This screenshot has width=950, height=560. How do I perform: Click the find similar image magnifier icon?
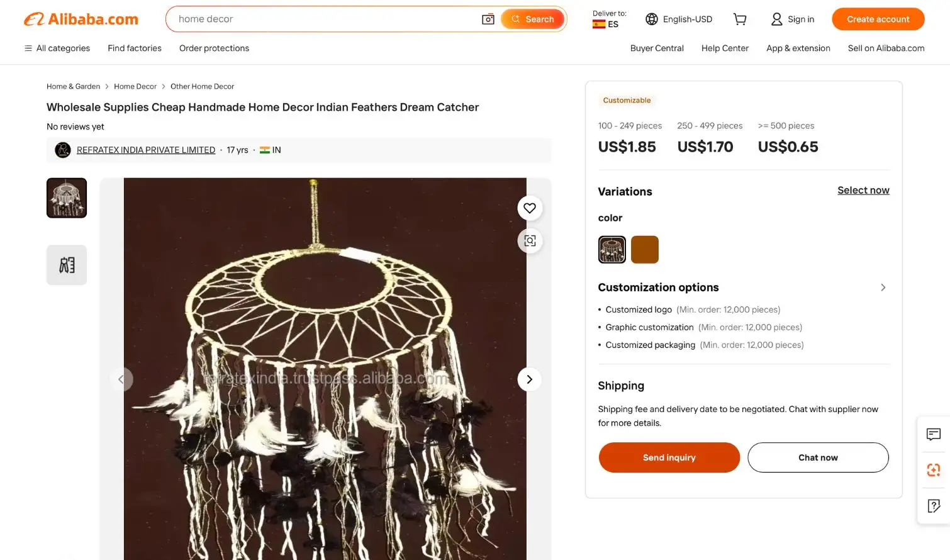[x=529, y=240]
